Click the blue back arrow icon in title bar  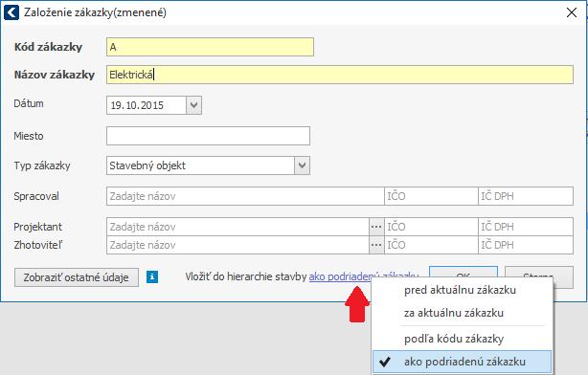point(11,12)
